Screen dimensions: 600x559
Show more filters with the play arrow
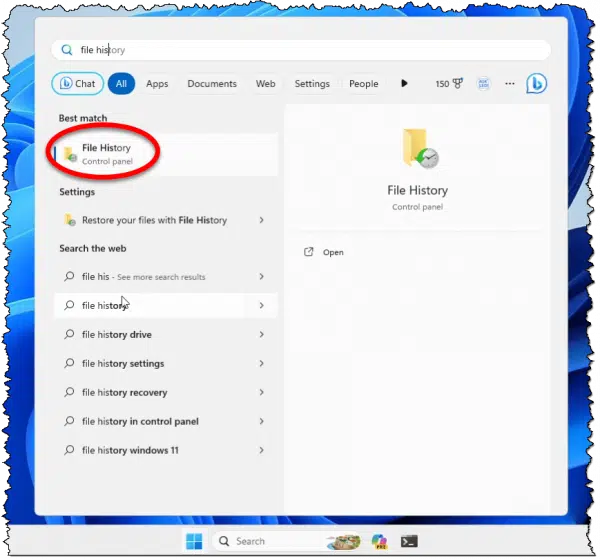[x=404, y=83]
